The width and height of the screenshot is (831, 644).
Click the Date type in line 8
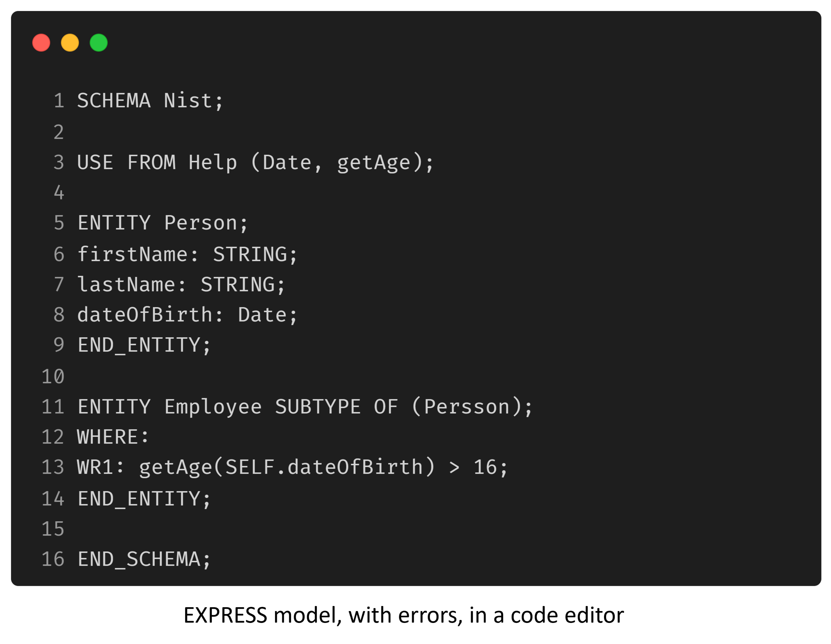262,315
